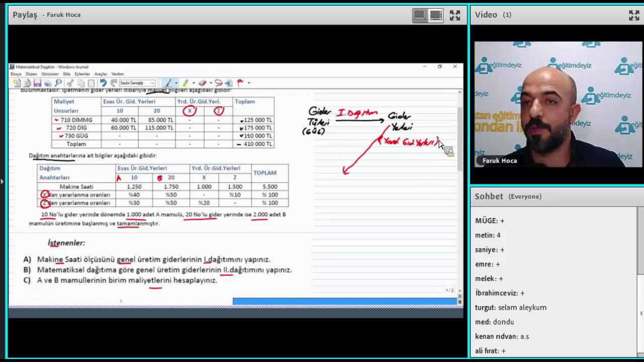Click the Insert/Remove Space tool icon
The width and height of the screenshot is (644, 362).
pos(229,83)
